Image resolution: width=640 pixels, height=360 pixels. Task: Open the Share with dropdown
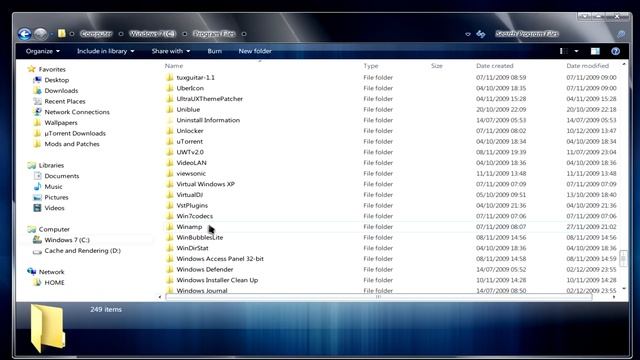(x=171, y=51)
